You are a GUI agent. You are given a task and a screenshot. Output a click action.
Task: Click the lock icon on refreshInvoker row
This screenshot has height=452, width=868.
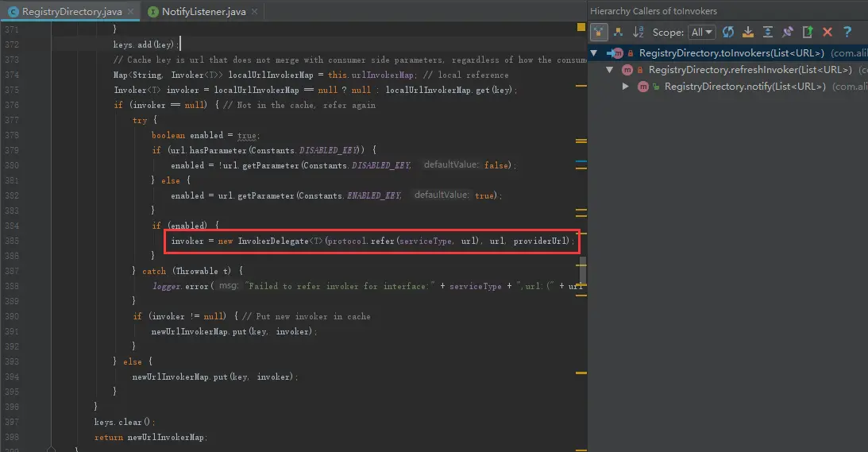point(640,70)
